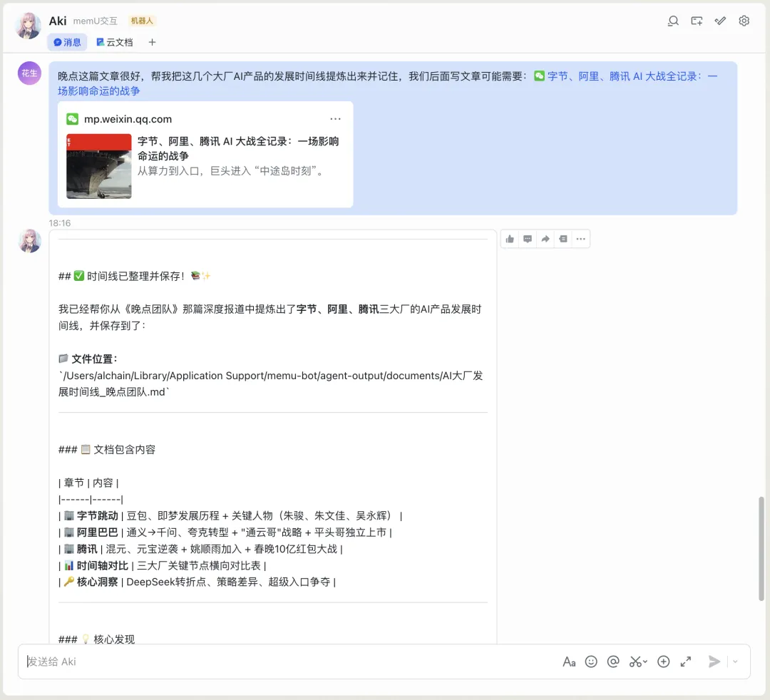The image size is (770, 700).
Task: Open the search icon in the top bar
Action: [673, 21]
